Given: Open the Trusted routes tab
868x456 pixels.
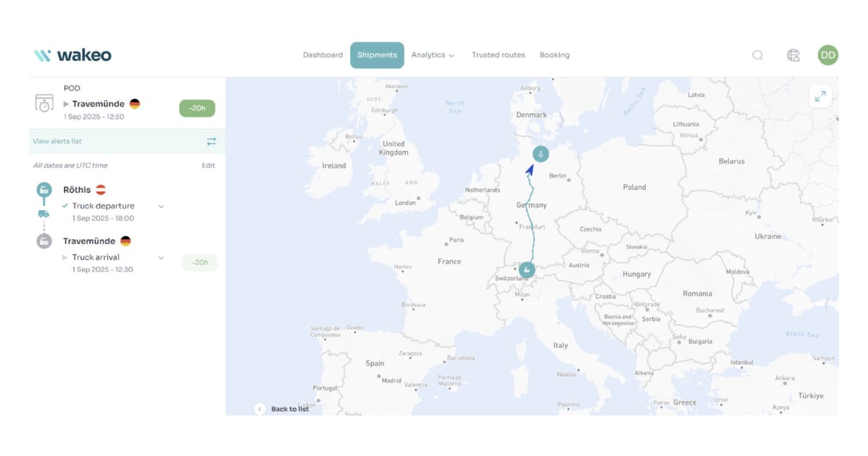Looking at the screenshot, I should point(498,55).
